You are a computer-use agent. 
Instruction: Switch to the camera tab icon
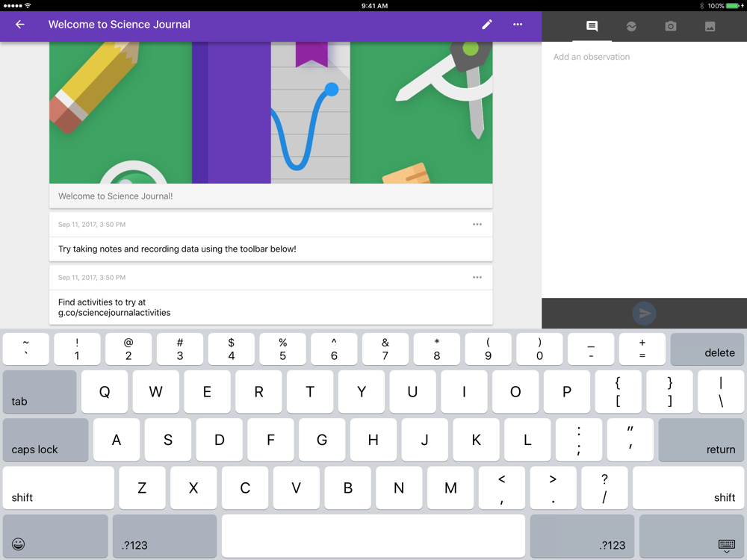[x=670, y=26]
